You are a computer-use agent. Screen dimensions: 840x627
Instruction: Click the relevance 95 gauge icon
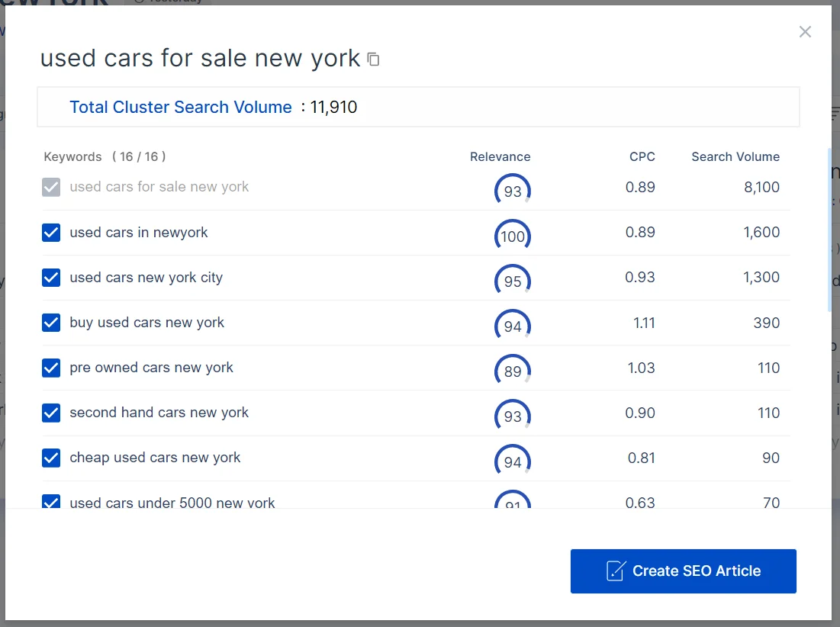[x=513, y=281]
